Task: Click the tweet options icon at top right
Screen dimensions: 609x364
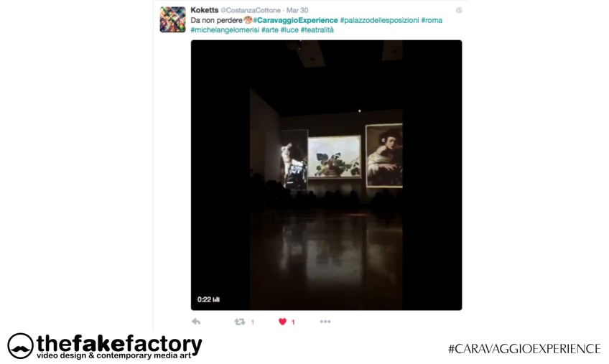Action: point(459,11)
